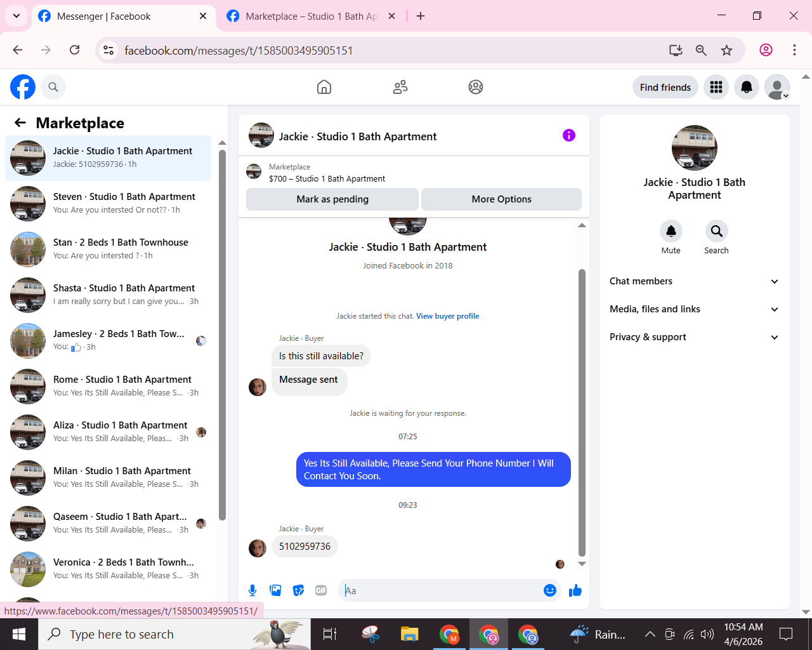Click the back arrow beside Marketplace
The image size is (812, 650).
click(x=20, y=123)
